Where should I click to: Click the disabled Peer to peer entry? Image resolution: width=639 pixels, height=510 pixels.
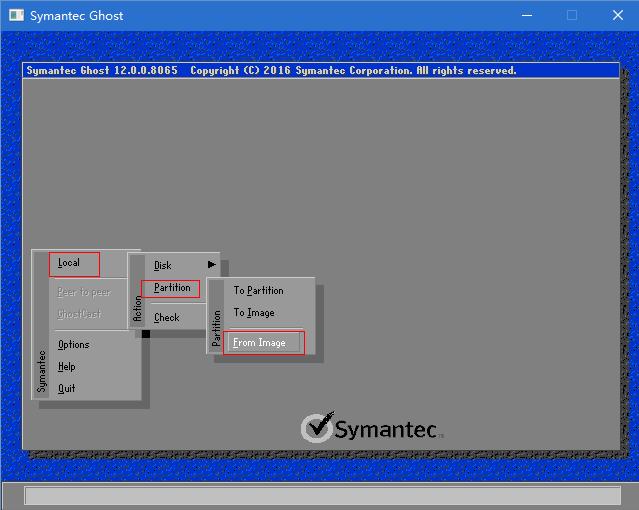84,292
